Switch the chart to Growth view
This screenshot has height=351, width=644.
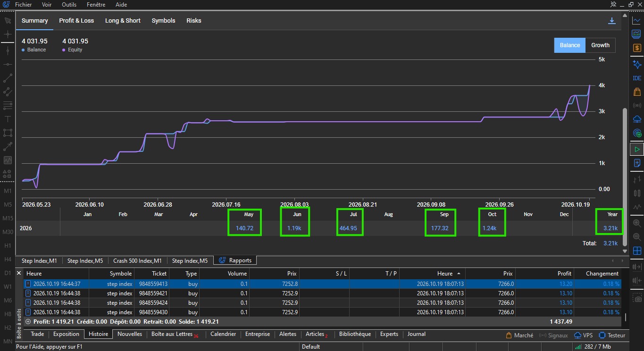(x=600, y=45)
